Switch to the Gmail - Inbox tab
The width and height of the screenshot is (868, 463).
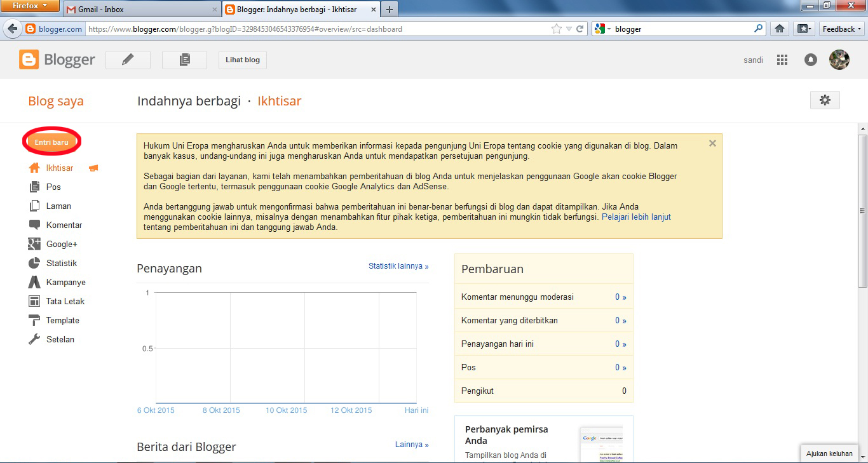142,10
